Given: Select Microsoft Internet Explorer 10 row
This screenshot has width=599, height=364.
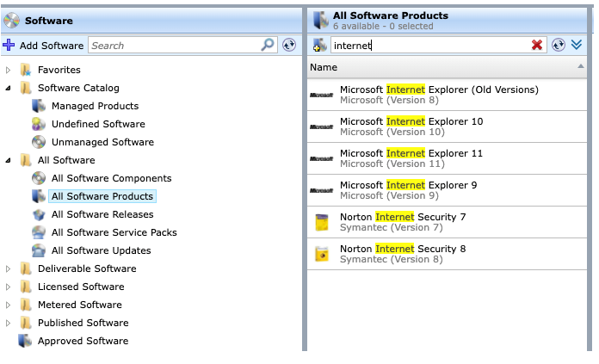Looking at the screenshot, I should (x=447, y=126).
